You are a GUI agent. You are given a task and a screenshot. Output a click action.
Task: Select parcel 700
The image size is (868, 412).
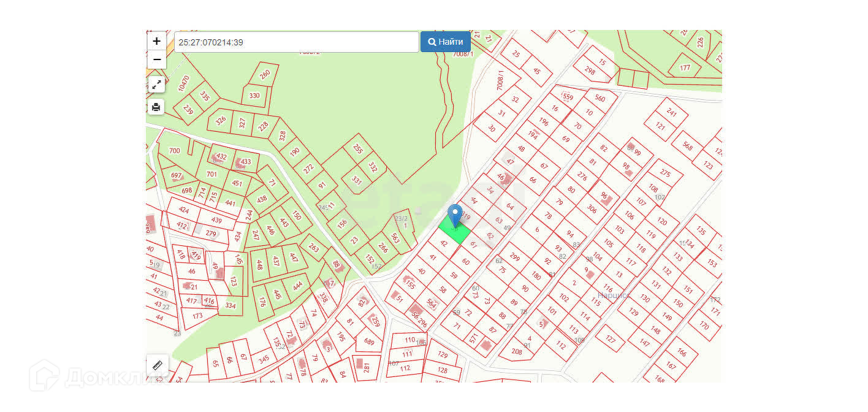[x=175, y=151]
